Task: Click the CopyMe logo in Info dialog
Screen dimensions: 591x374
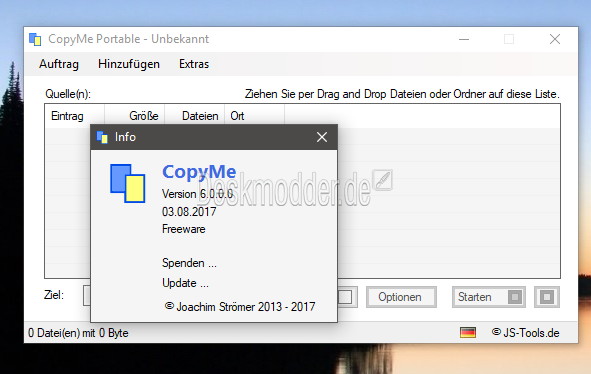Action: click(x=127, y=183)
